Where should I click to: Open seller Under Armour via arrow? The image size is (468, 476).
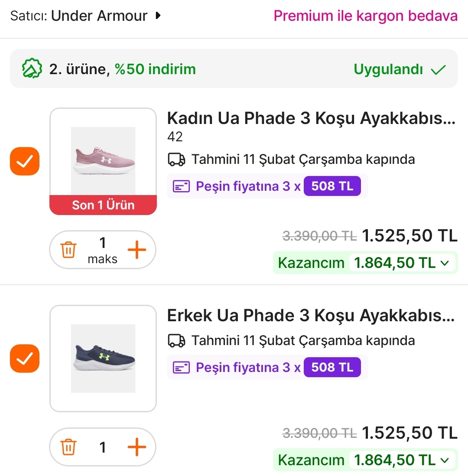point(158,16)
